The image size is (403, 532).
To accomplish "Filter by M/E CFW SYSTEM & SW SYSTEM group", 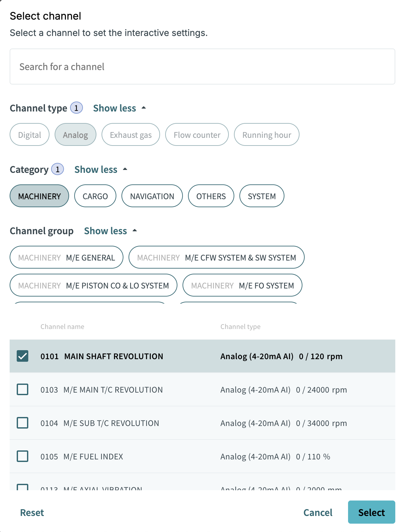I will click(x=217, y=257).
